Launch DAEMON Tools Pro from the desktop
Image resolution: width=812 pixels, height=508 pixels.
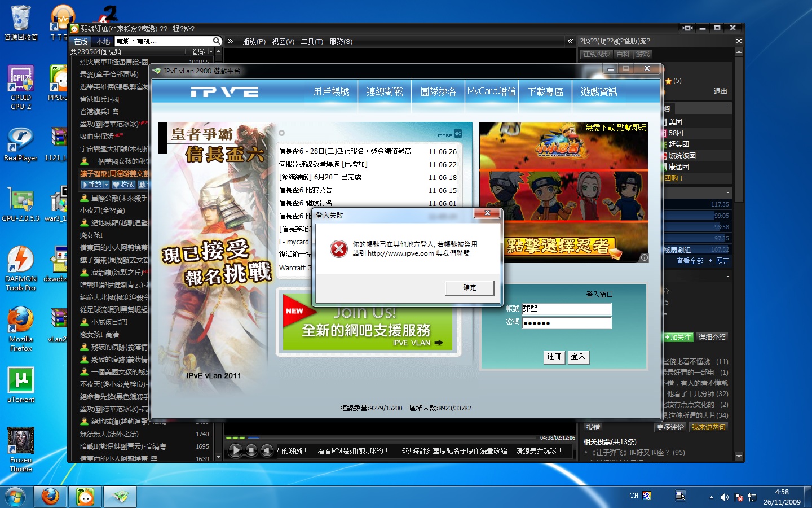pyautogui.click(x=21, y=268)
